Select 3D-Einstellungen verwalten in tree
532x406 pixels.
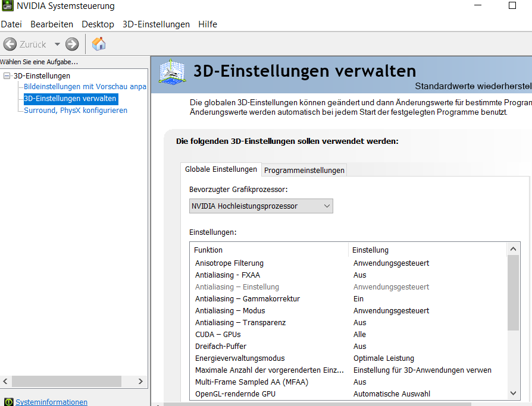click(71, 99)
